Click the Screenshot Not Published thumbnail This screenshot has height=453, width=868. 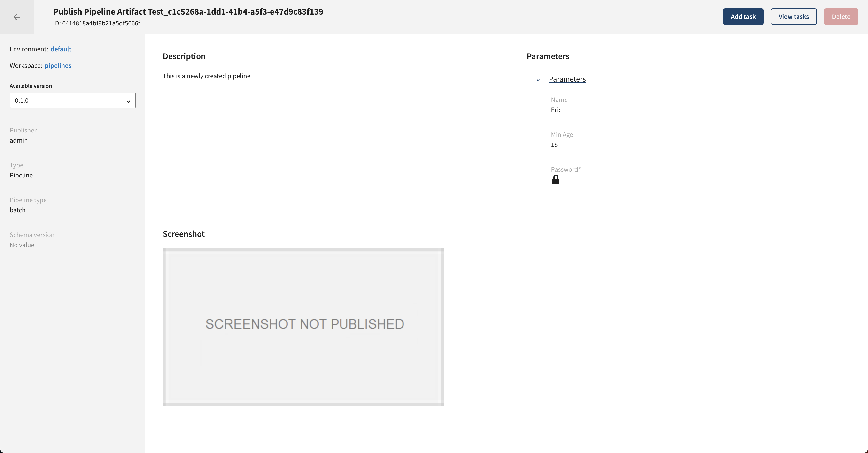pyautogui.click(x=303, y=327)
